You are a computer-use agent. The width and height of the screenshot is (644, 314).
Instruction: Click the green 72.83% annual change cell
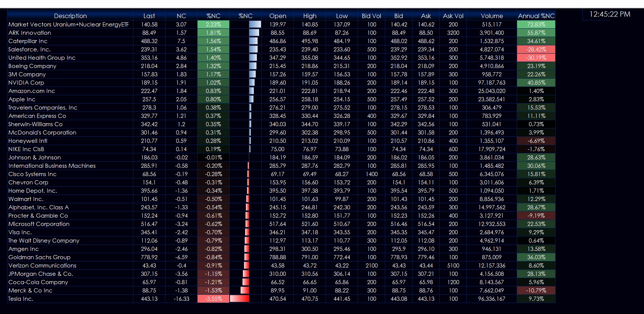536,25
